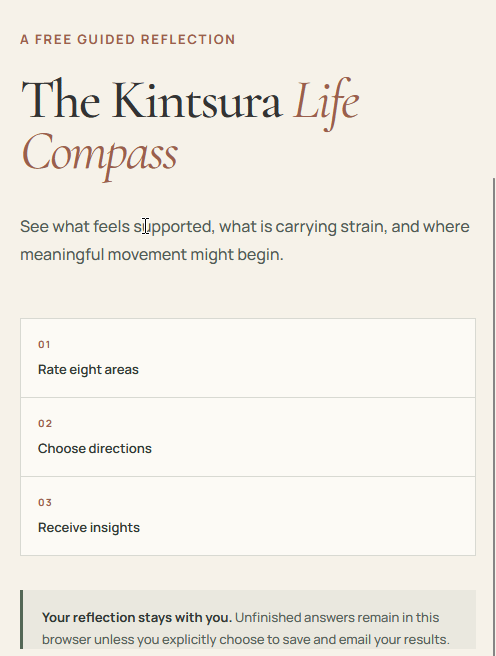Click the line about saving and emailing results
The image size is (496, 656).
[x=245, y=640]
